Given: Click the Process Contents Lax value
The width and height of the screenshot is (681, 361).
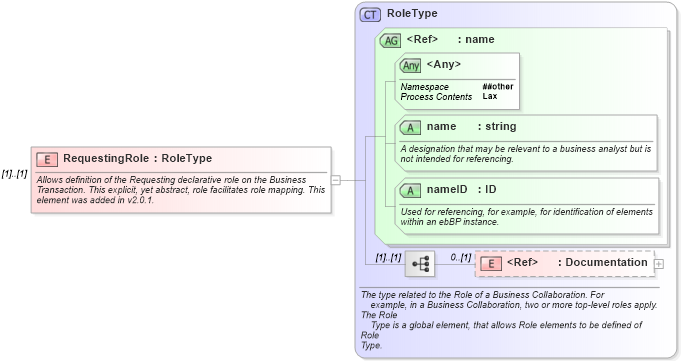Looking at the screenshot, I should coord(489,96).
